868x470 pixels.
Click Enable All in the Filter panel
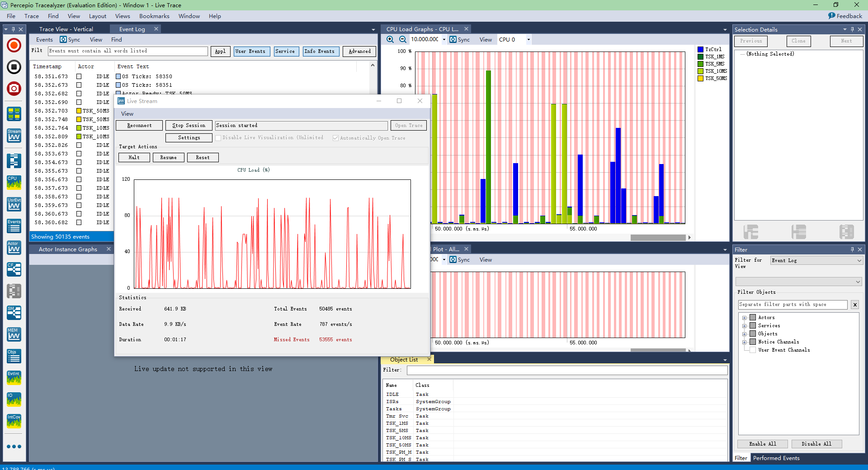[x=762, y=444]
